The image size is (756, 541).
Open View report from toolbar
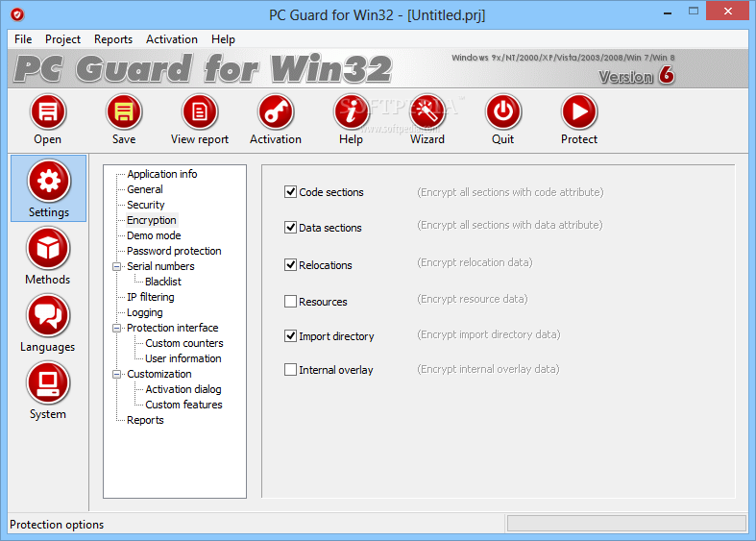coord(200,111)
